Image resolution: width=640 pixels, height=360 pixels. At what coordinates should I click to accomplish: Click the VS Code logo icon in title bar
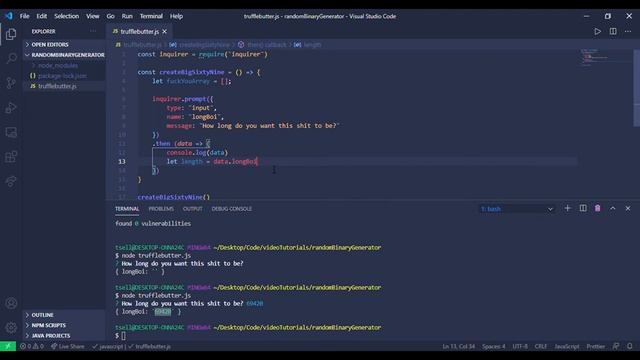[9, 16]
